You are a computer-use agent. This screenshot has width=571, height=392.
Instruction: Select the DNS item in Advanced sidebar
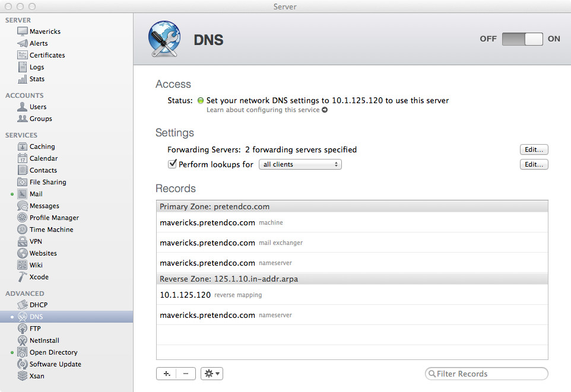point(66,317)
